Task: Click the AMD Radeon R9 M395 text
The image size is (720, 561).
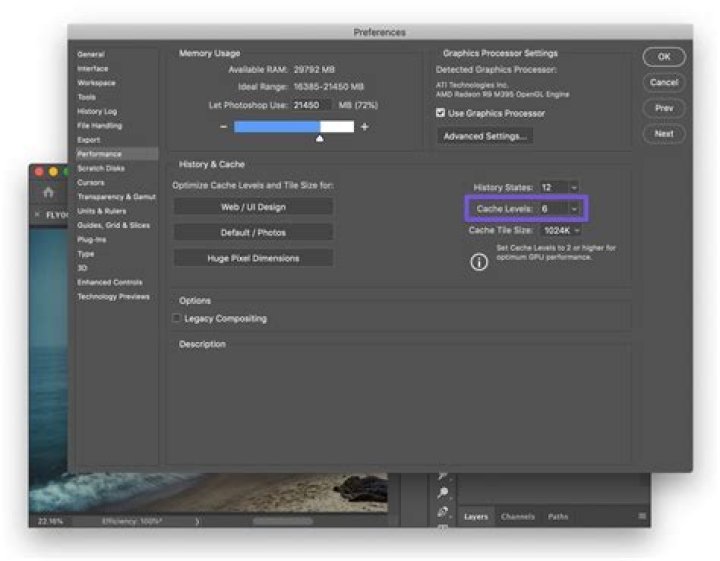Action: tap(502, 94)
